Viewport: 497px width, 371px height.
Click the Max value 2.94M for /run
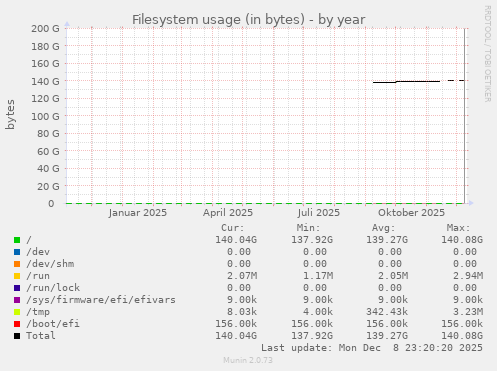(468, 276)
